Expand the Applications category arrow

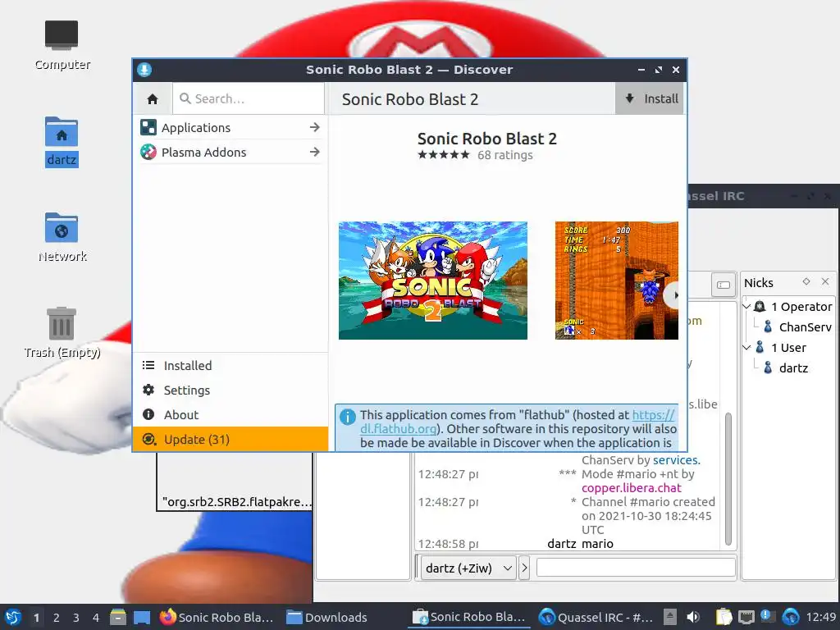[x=314, y=127]
